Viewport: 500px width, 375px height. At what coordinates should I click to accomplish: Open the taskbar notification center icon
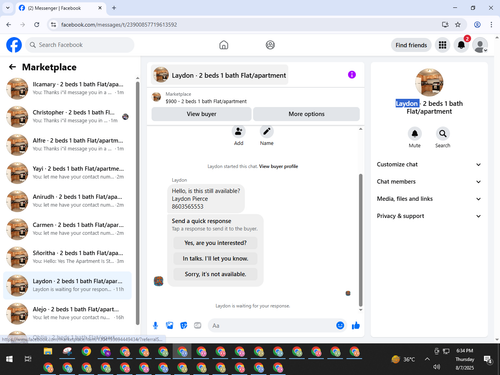488,359
